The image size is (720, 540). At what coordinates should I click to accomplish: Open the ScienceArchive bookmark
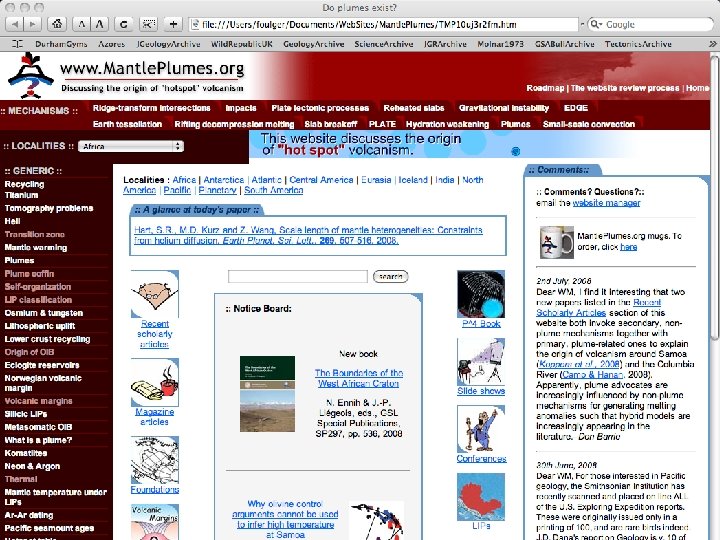pos(383,44)
